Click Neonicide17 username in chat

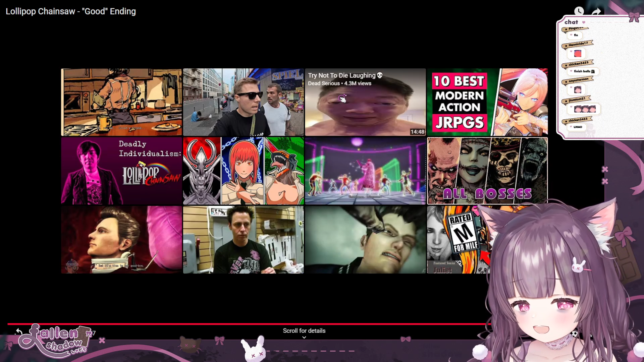pos(578,44)
